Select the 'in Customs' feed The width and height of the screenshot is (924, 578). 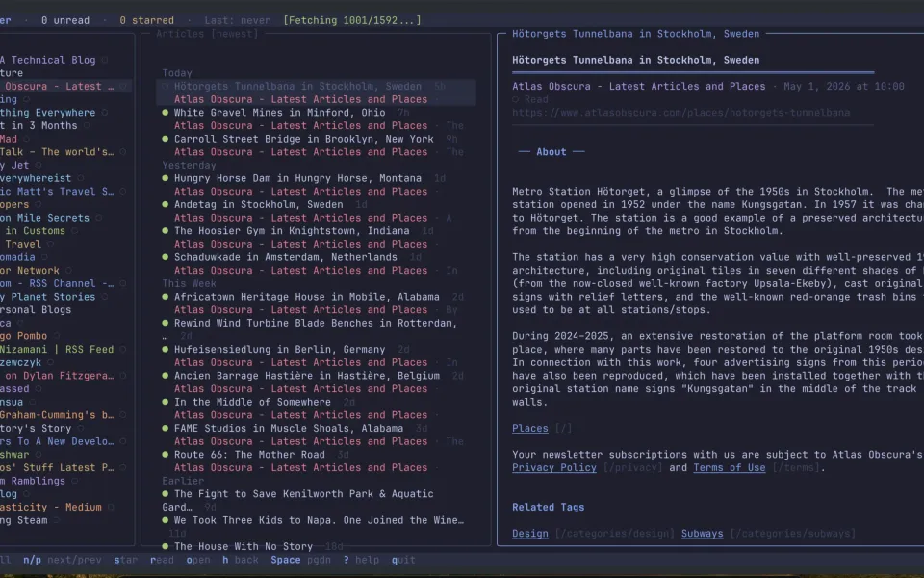pyautogui.click(x=36, y=230)
